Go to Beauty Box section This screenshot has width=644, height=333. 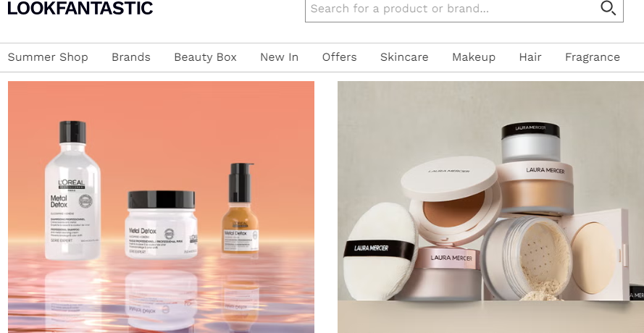coord(205,57)
